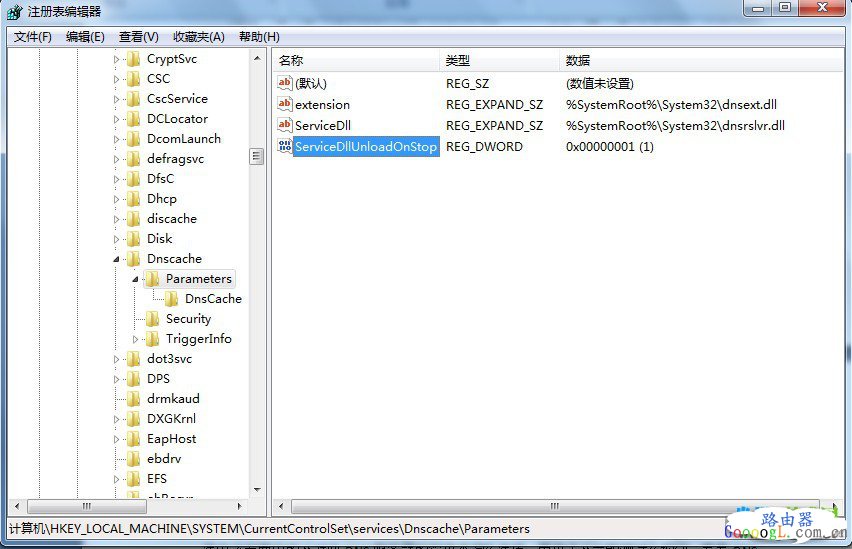Expand the TriggerInfo tree node

pos(136,339)
